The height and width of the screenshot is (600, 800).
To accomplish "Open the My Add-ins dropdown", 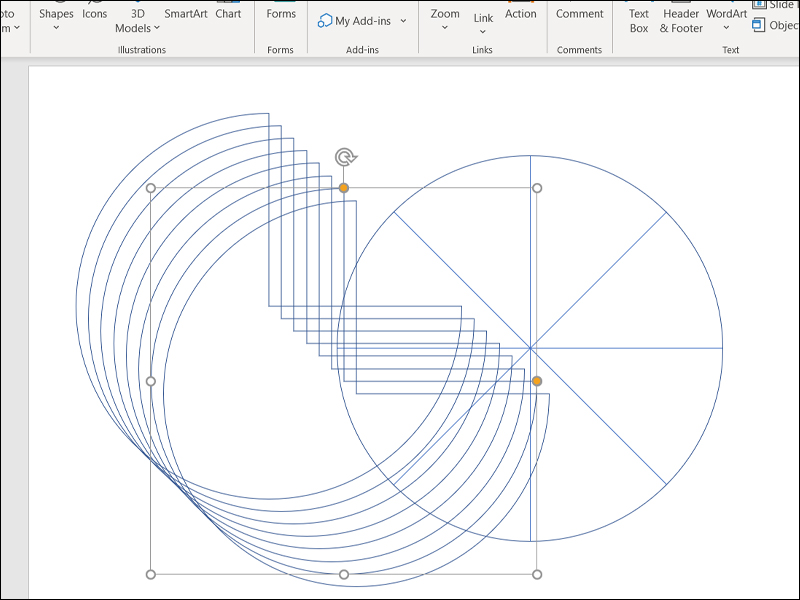I will (x=363, y=21).
